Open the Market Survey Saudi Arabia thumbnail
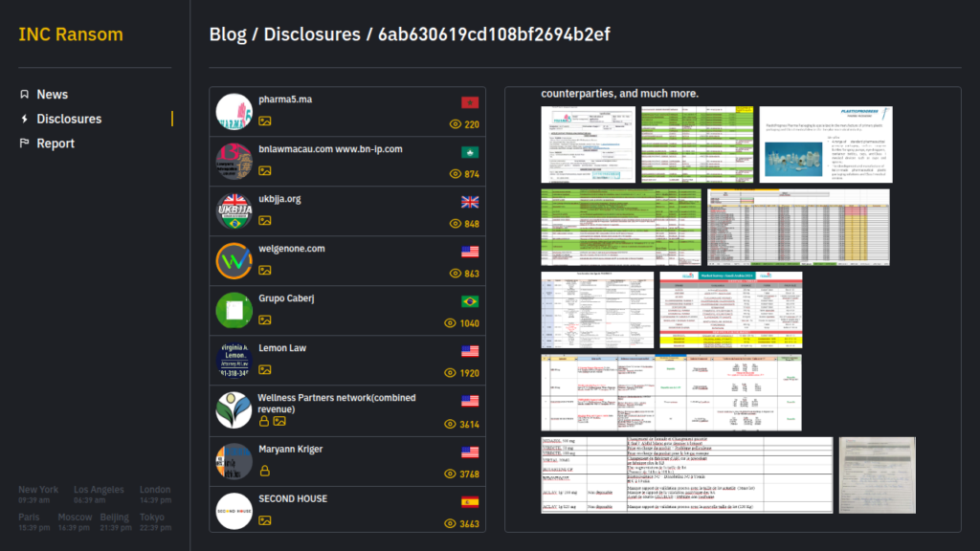 click(730, 310)
